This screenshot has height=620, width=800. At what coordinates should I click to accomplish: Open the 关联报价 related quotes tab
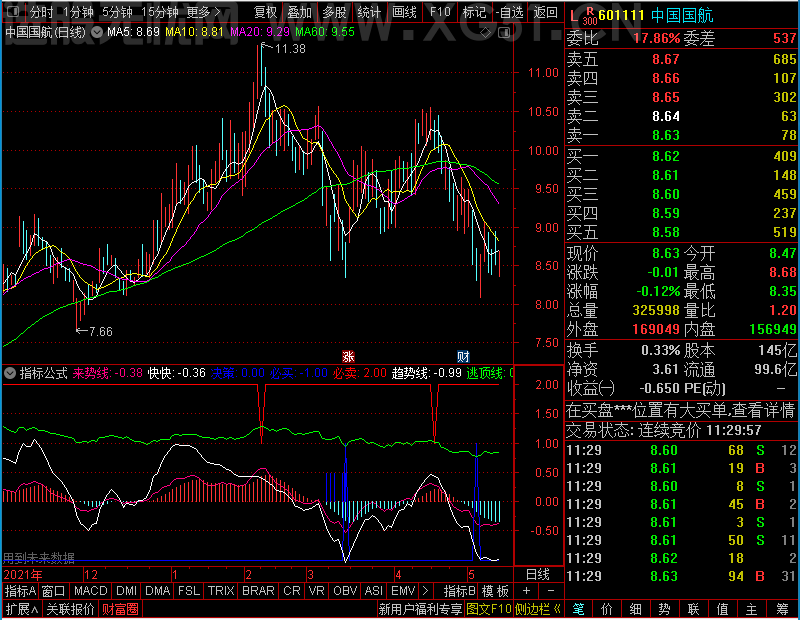click(70, 609)
